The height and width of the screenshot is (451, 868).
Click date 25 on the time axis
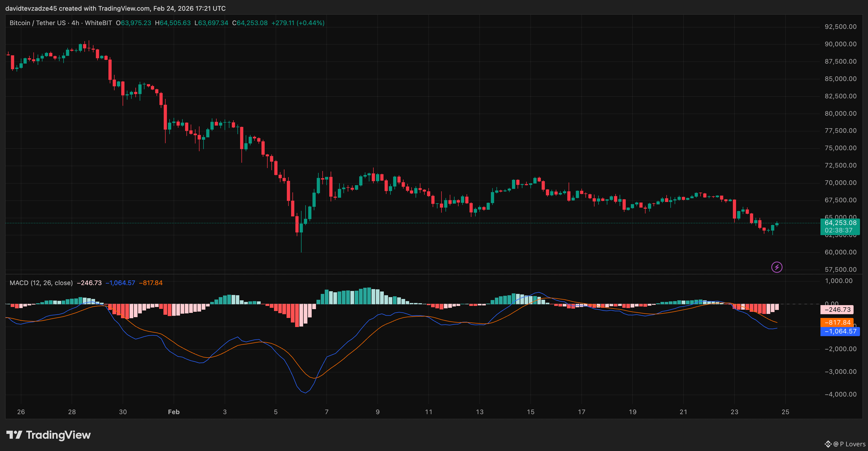click(x=785, y=412)
